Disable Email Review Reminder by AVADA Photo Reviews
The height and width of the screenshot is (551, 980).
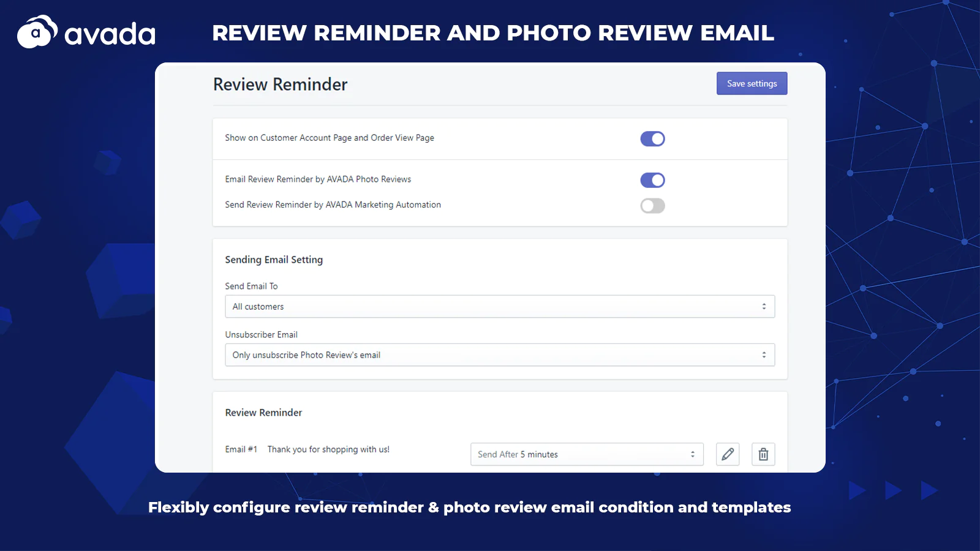pyautogui.click(x=652, y=180)
